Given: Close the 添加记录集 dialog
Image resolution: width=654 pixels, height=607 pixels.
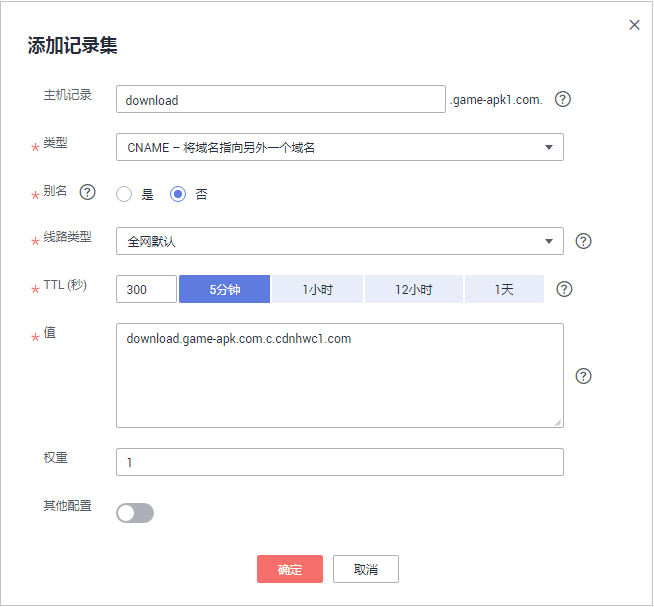Looking at the screenshot, I should [634, 25].
